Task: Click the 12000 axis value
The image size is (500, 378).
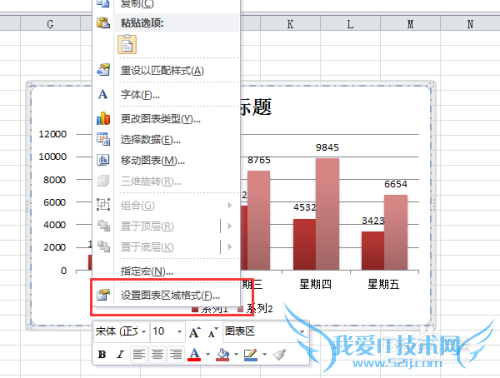Action: tap(53, 134)
